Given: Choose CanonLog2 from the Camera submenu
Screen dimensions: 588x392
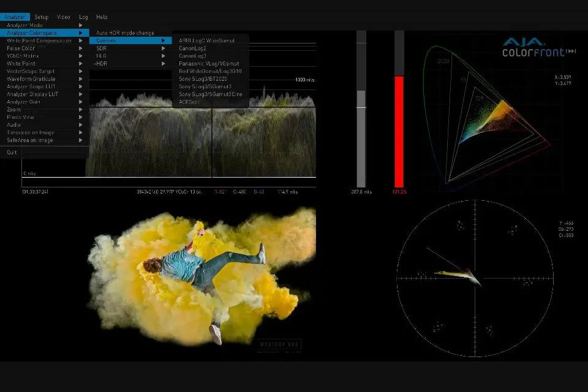Looking at the screenshot, I should click(x=192, y=48).
